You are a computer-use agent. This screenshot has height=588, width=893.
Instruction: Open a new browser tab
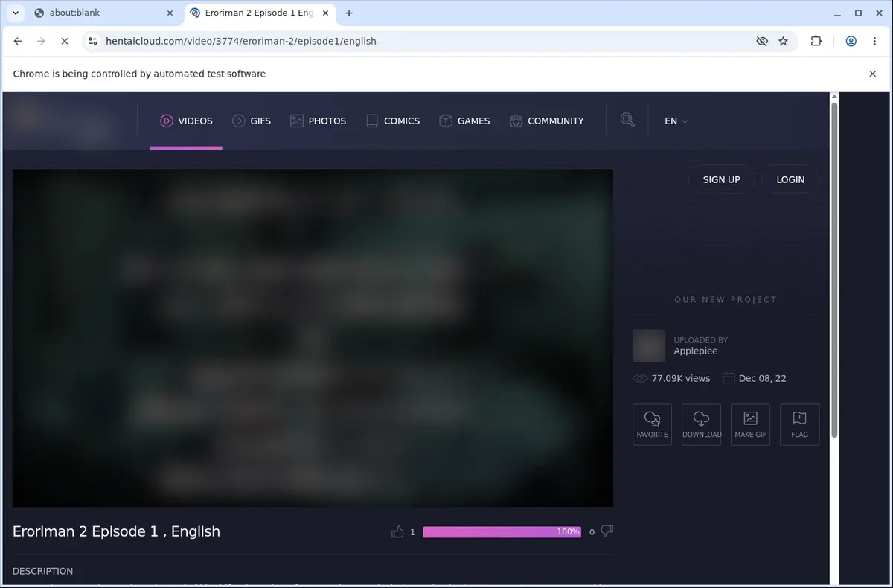pos(349,13)
